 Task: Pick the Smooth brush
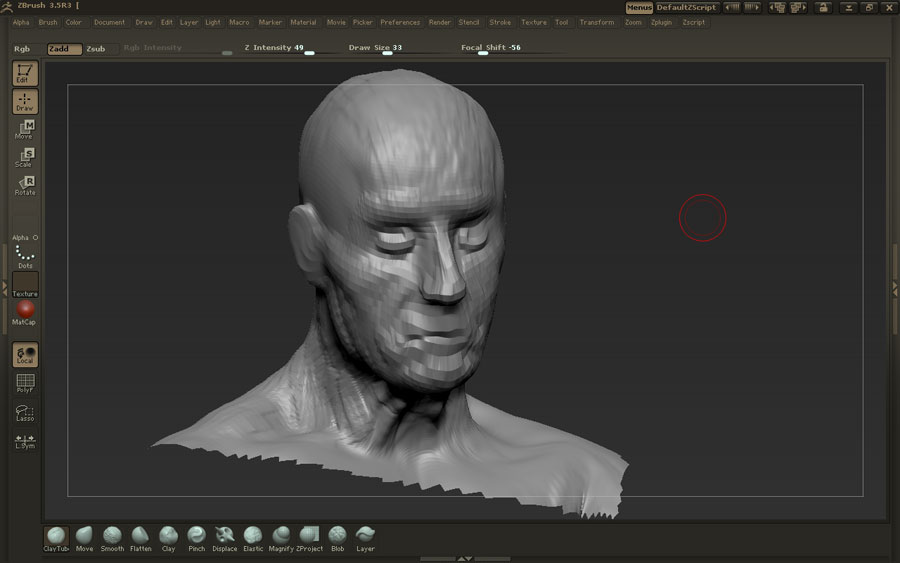coord(112,536)
